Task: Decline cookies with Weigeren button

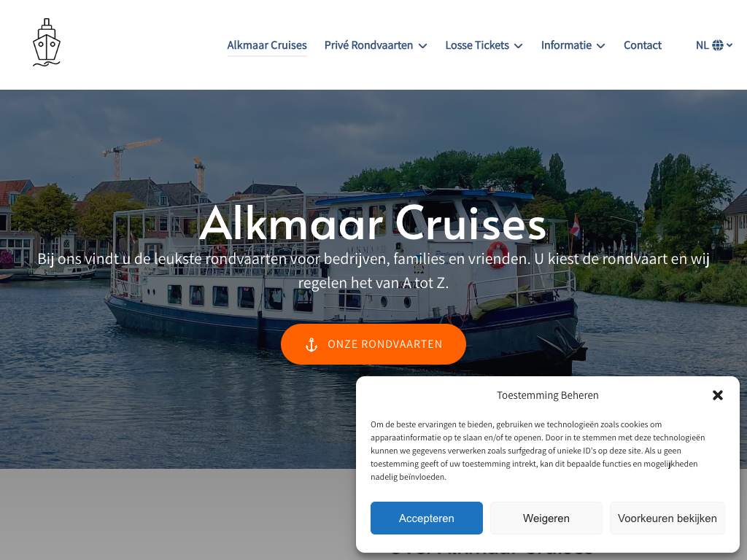Action: coord(546,518)
